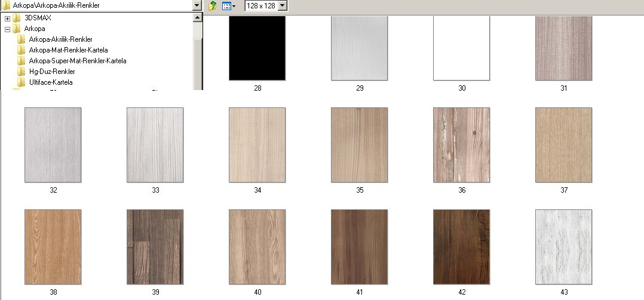Select white texture thumbnail 30

tap(462, 48)
